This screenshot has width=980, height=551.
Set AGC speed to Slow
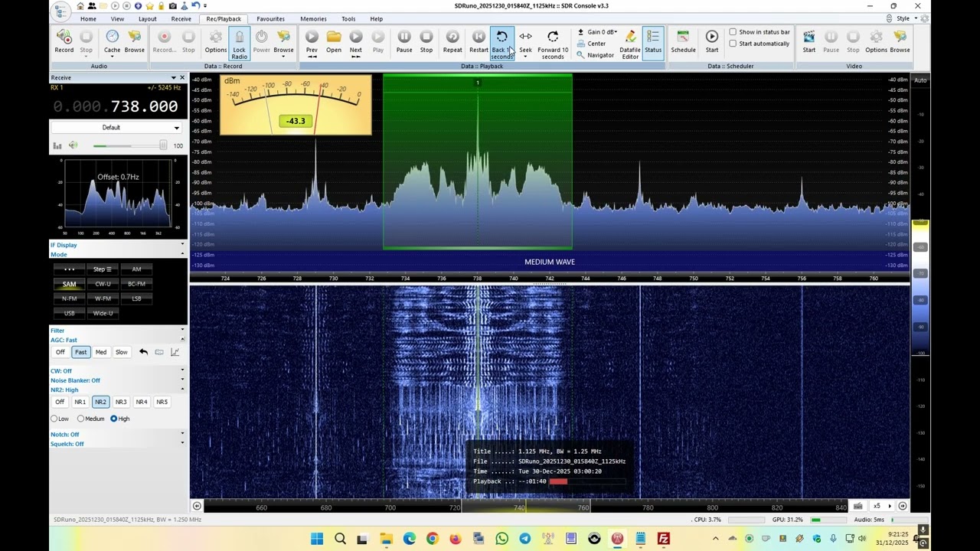coord(122,352)
